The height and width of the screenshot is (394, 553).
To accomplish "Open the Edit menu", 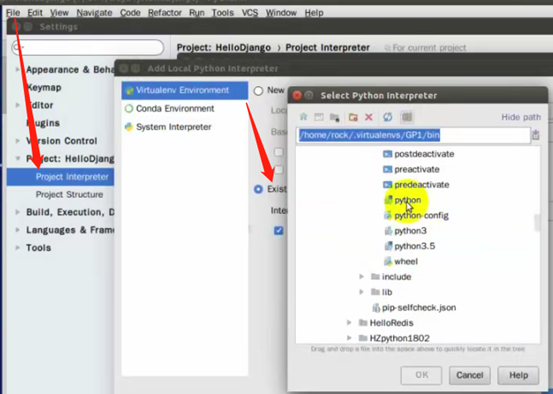I will pyautogui.click(x=35, y=13).
